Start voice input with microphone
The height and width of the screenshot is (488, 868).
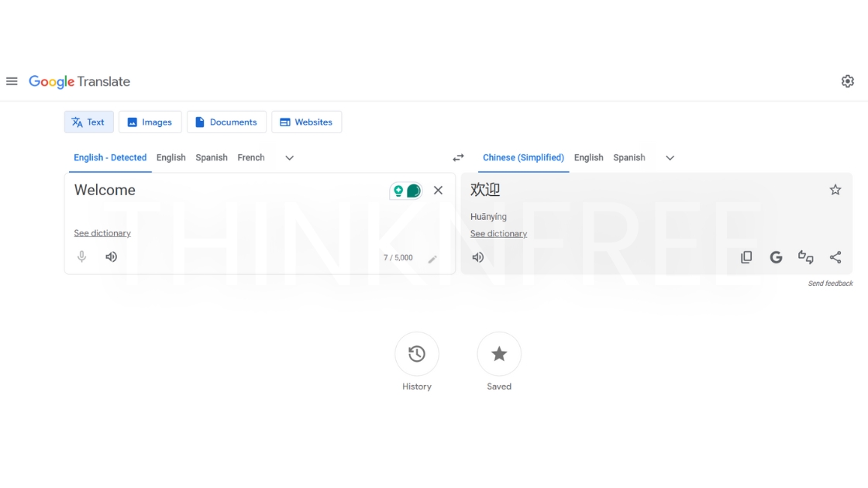[81, 256]
